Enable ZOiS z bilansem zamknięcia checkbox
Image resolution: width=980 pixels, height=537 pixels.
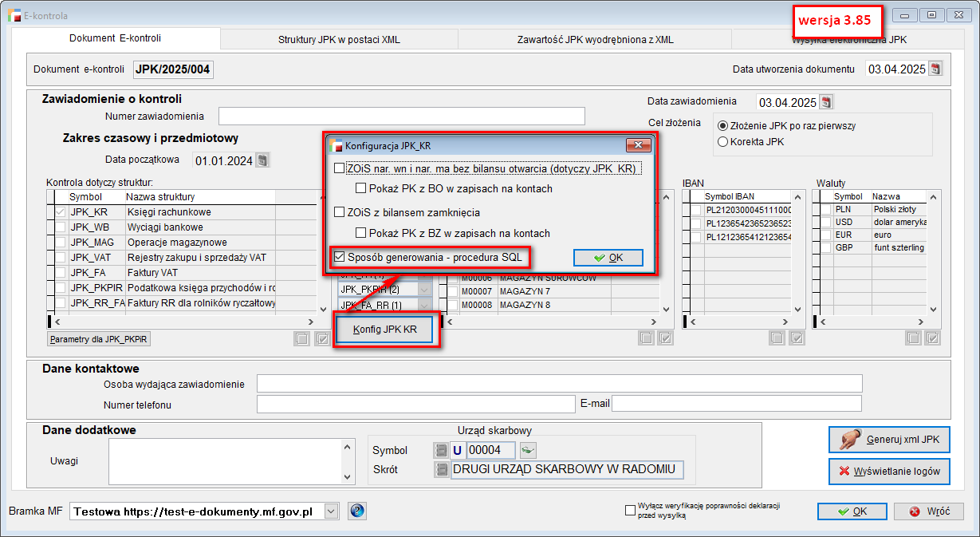340,213
